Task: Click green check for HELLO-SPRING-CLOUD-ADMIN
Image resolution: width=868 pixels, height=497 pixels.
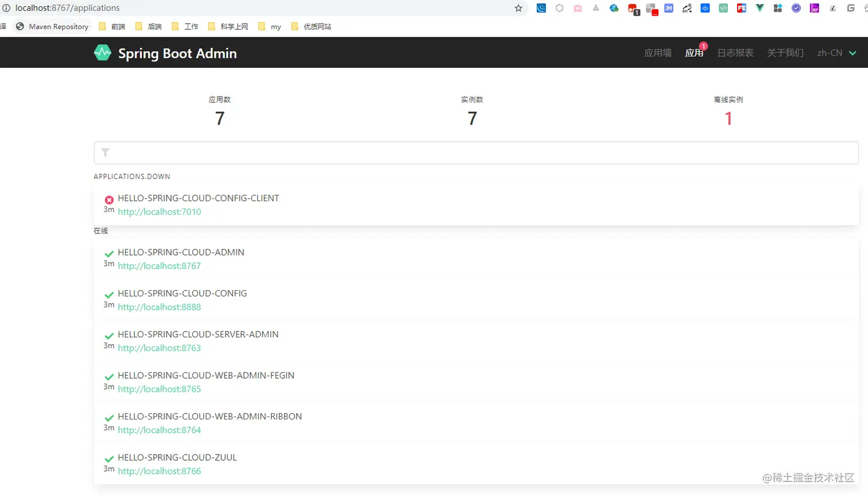Action: click(x=109, y=254)
